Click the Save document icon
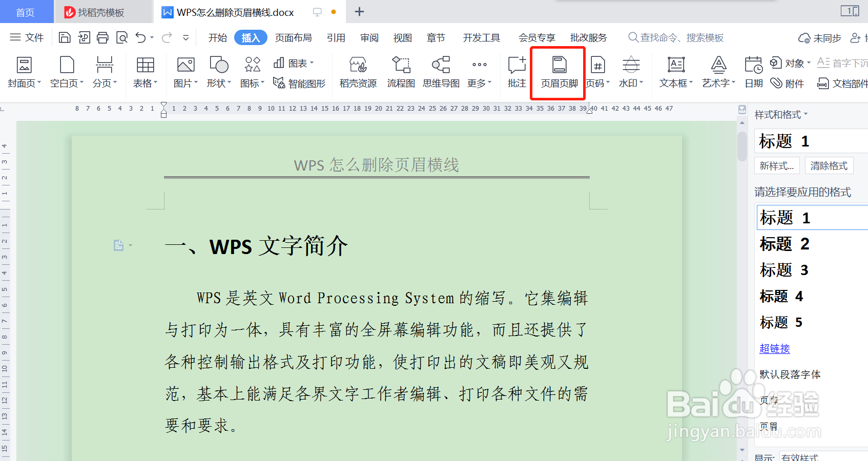868x461 pixels. pyautogui.click(x=65, y=37)
